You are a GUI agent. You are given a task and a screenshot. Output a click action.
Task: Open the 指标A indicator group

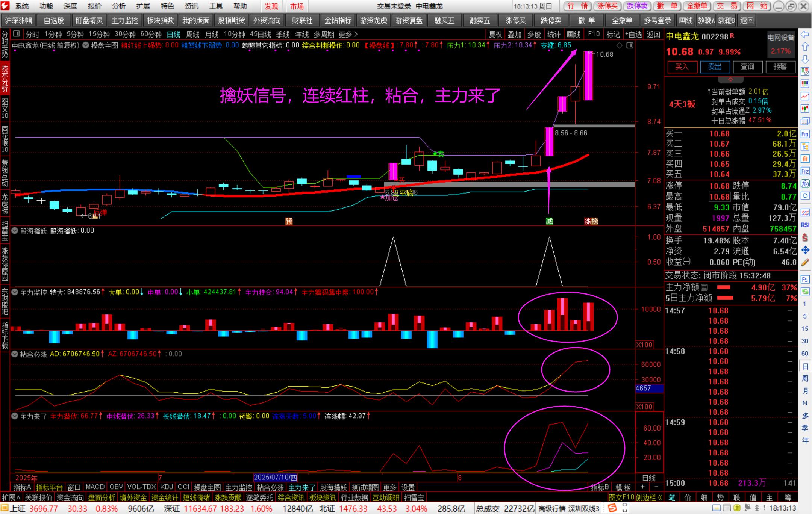(x=22, y=487)
